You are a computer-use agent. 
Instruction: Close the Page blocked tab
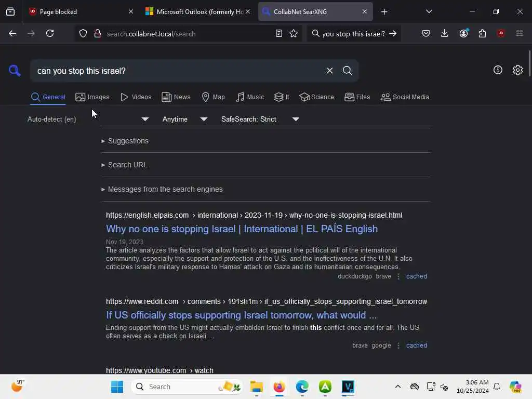coord(131,11)
